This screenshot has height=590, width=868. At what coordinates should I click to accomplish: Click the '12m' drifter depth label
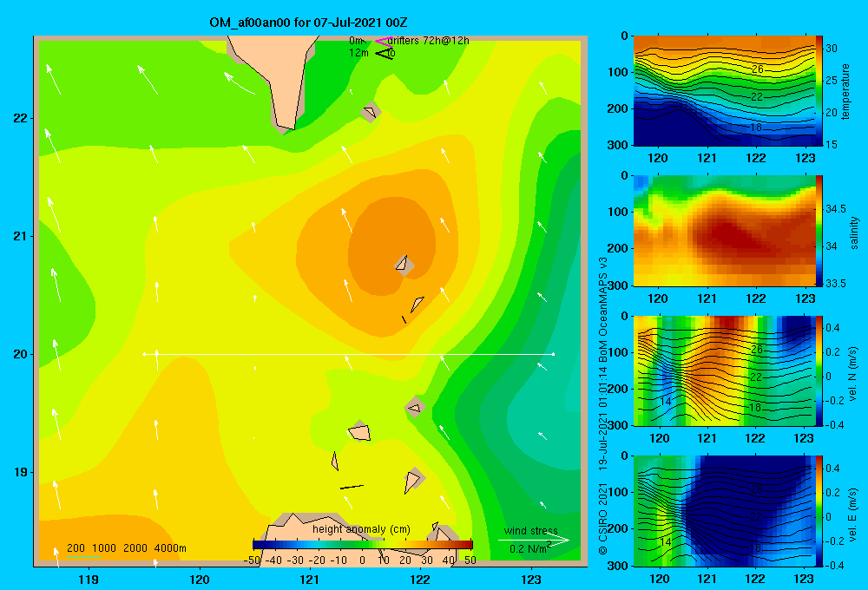click(x=358, y=53)
